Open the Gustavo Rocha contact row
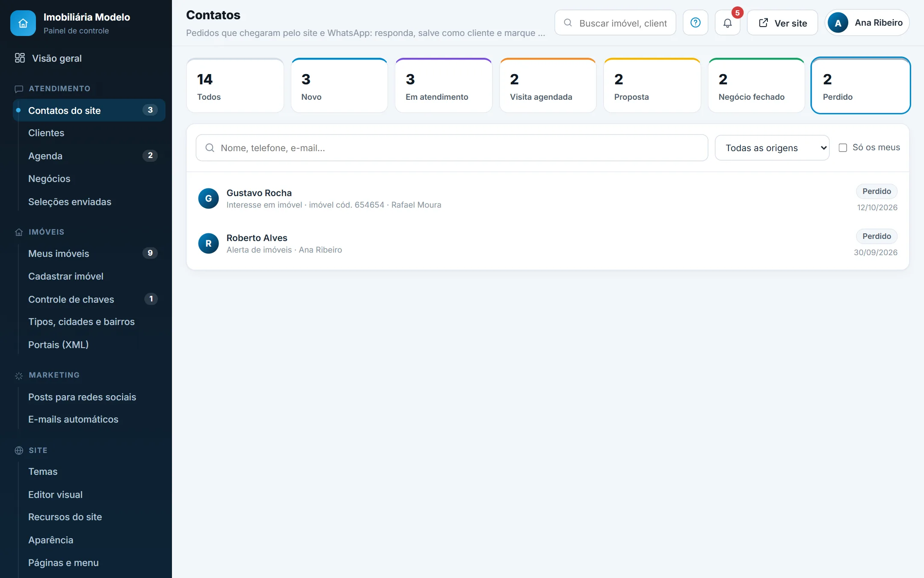This screenshot has height=578, width=924. [548, 199]
